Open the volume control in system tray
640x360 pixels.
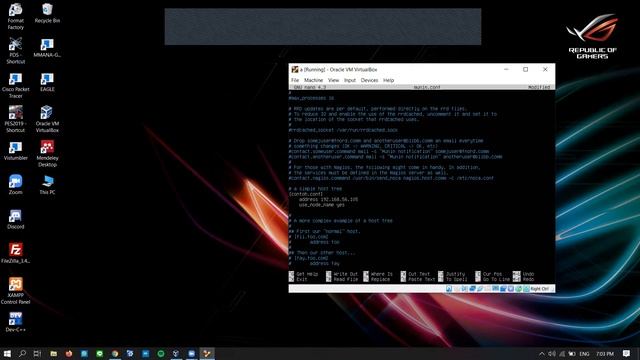pos(552,353)
